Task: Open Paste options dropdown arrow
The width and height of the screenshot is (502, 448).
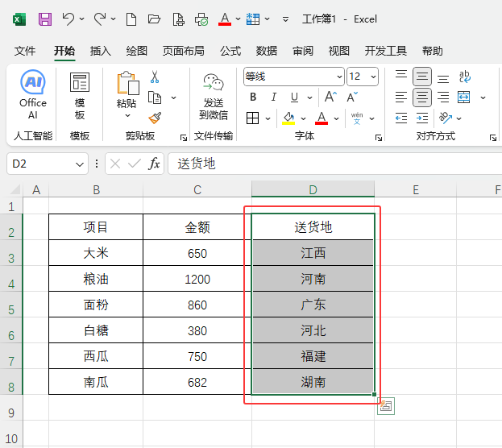Action: pyautogui.click(x=128, y=115)
